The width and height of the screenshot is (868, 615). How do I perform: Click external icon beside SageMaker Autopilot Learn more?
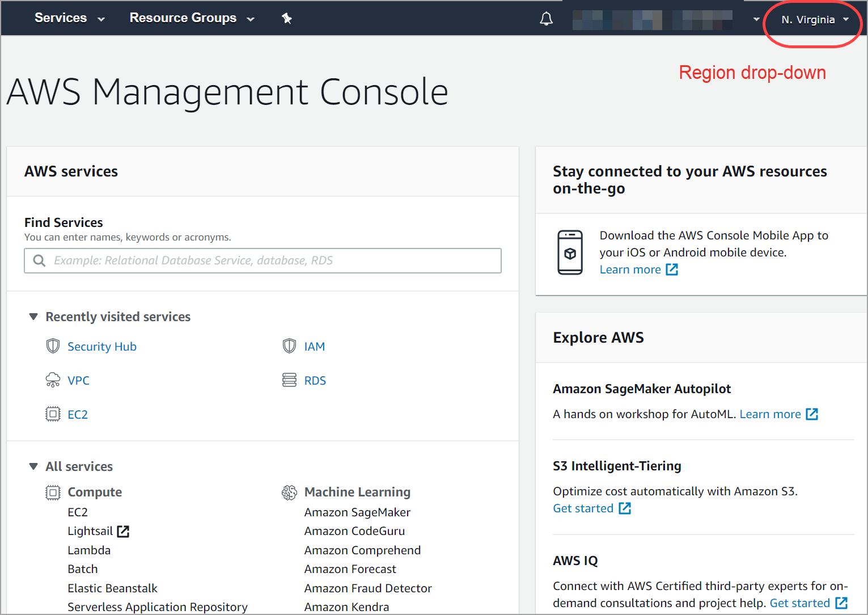click(812, 414)
